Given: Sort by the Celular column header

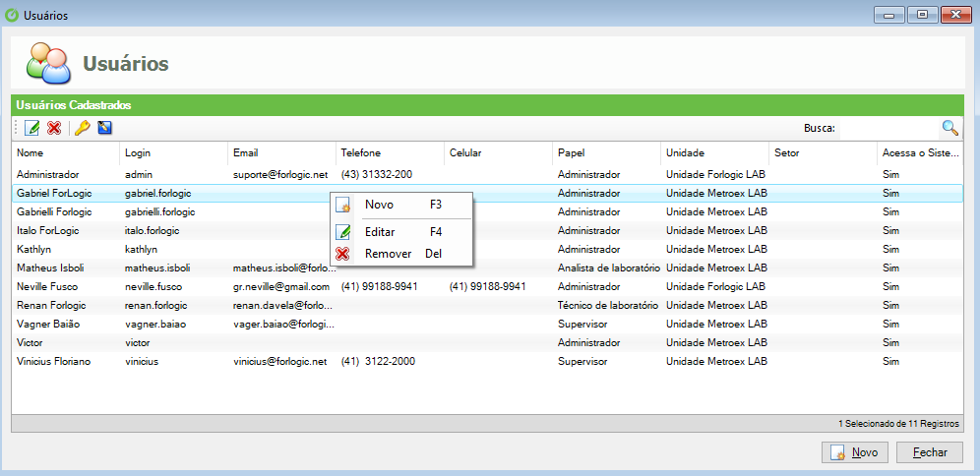Looking at the screenshot, I should (x=498, y=152).
